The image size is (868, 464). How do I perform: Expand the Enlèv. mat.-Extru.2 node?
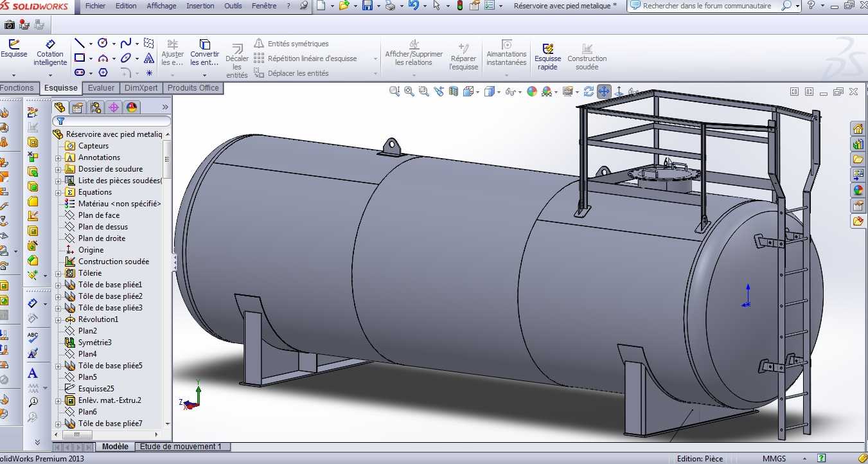click(58, 400)
